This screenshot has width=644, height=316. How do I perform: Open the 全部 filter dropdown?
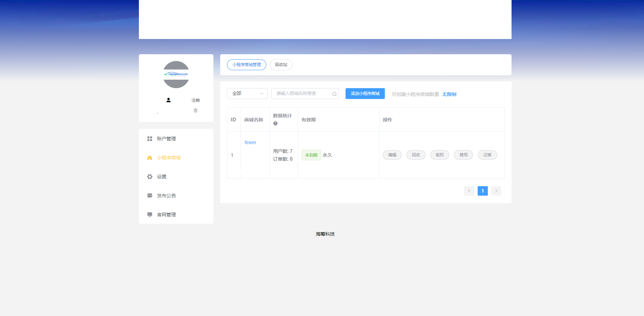pyautogui.click(x=247, y=94)
